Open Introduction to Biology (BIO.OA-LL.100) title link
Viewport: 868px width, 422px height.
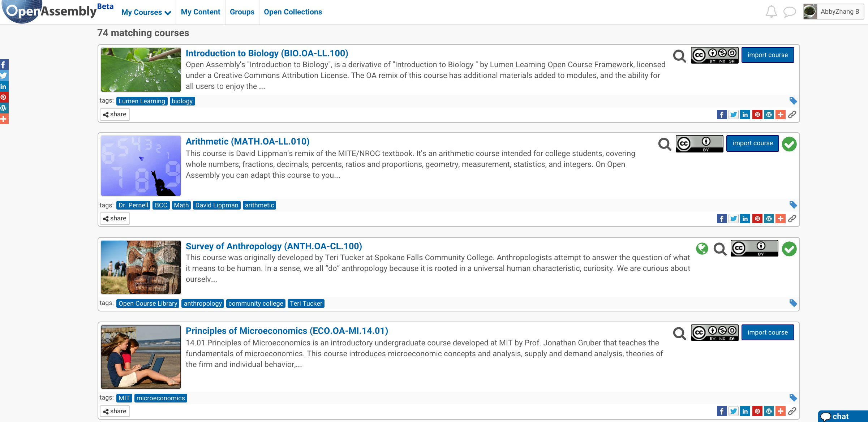[x=267, y=53]
